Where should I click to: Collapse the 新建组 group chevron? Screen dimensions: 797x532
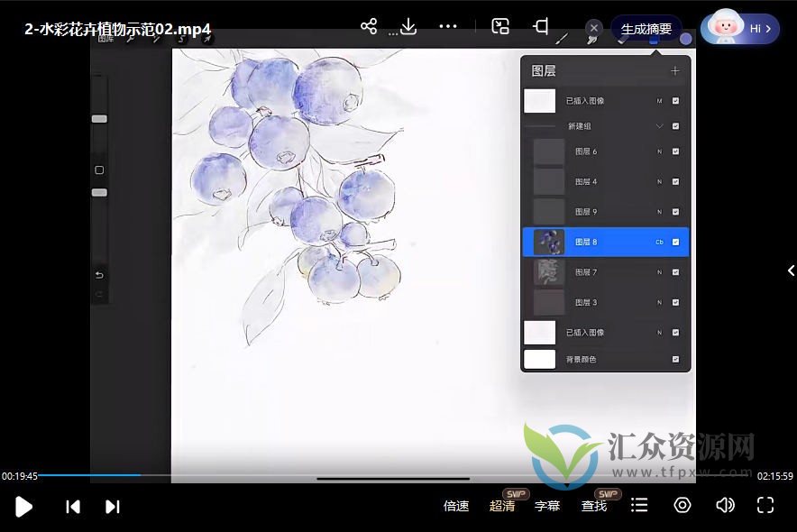coord(657,125)
